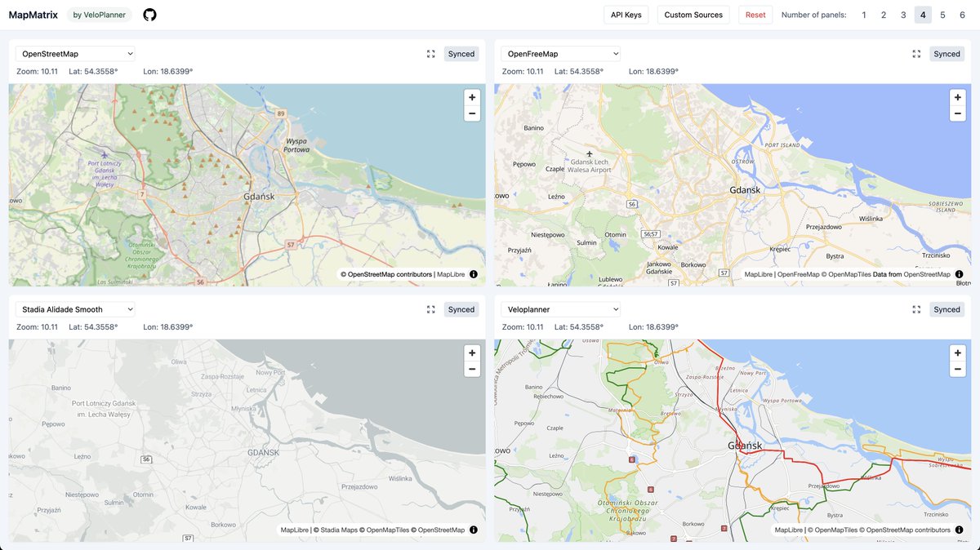Viewport: 980px width, 550px height.
Task: Select the active 4 panels option
Action: [x=923, y=15]
